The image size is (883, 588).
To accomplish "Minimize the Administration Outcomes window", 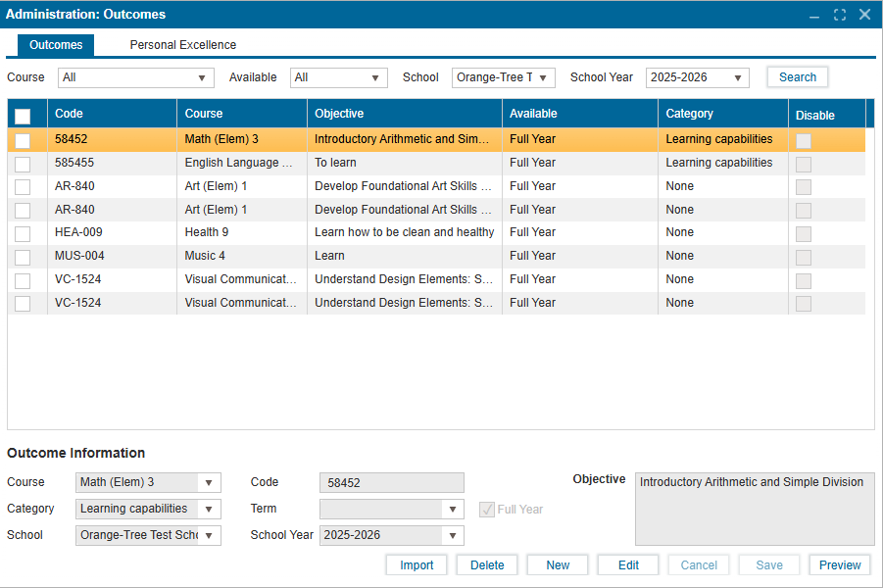I will point(814,15).
